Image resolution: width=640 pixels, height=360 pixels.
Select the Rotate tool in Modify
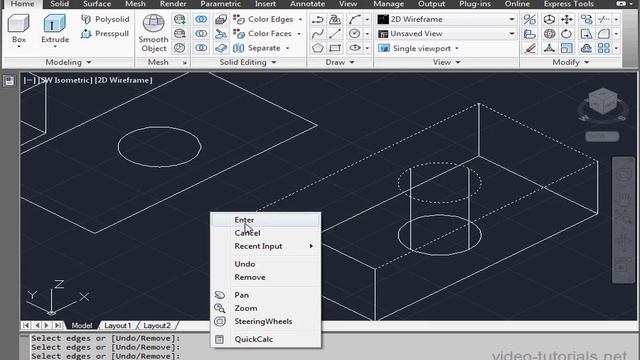(x=567, y=33)
